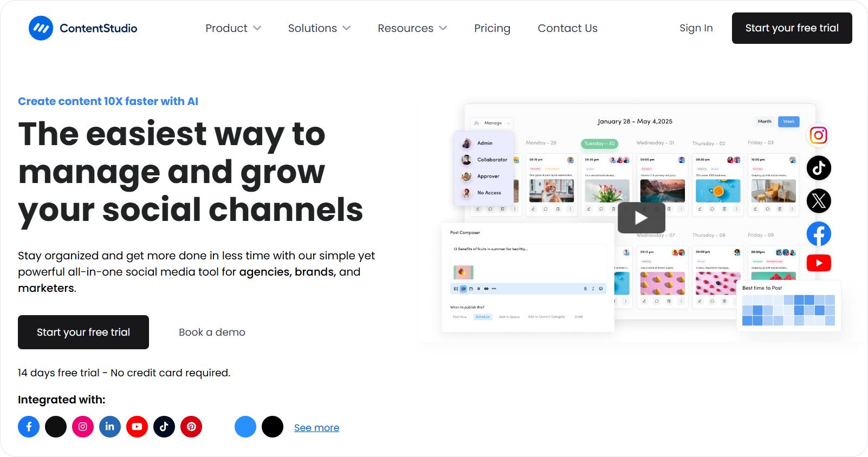Screen dimensions: 868x457
Task: Click the blank black circle between Facebook and Instagram
Action: 56,427
